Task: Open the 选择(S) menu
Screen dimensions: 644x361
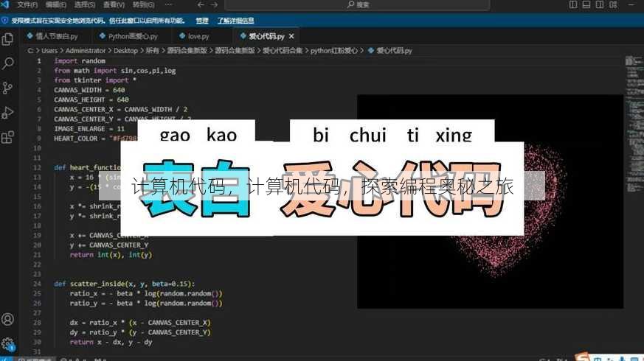Action: point(85,5)
